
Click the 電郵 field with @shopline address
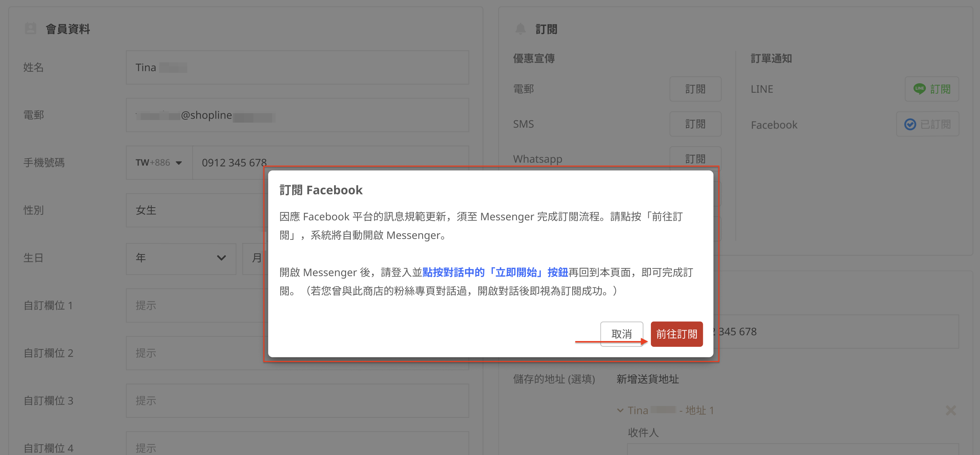click(297, 115)
